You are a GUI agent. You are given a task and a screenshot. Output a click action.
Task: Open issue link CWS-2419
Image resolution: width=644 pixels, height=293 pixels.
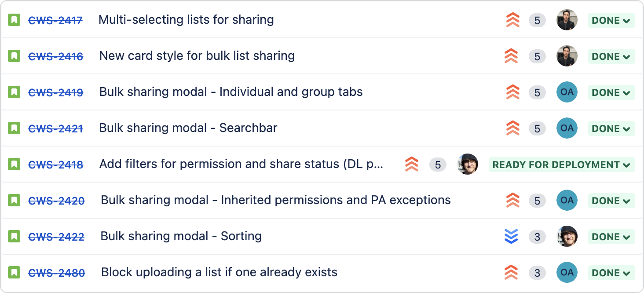56,92
